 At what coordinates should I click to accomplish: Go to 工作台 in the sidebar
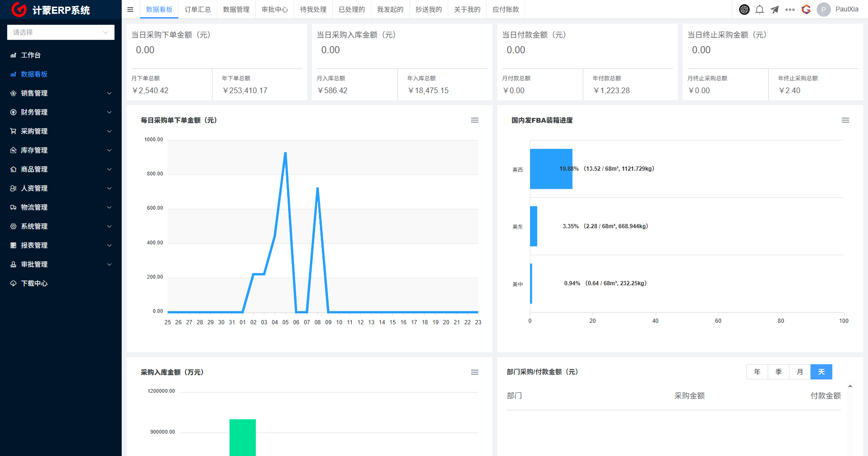click(x=31, y=55)
